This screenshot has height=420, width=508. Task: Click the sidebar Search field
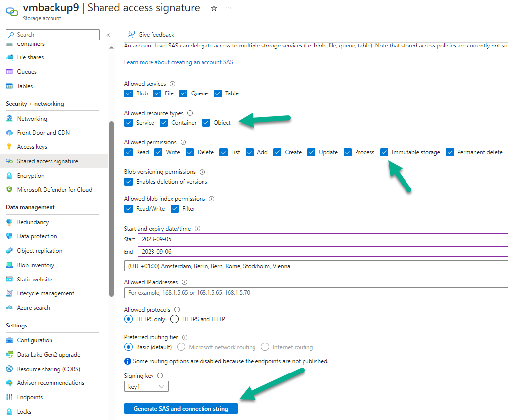53,35
